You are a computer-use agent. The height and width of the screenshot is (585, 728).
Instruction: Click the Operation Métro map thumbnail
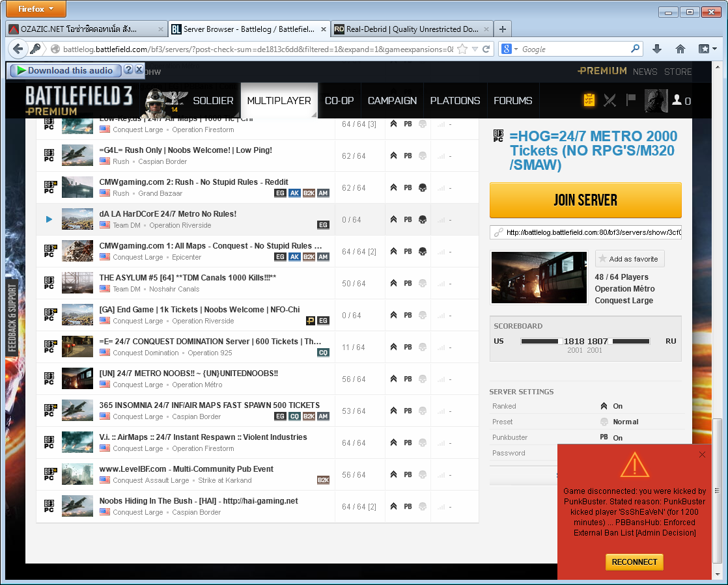[539, 277]
